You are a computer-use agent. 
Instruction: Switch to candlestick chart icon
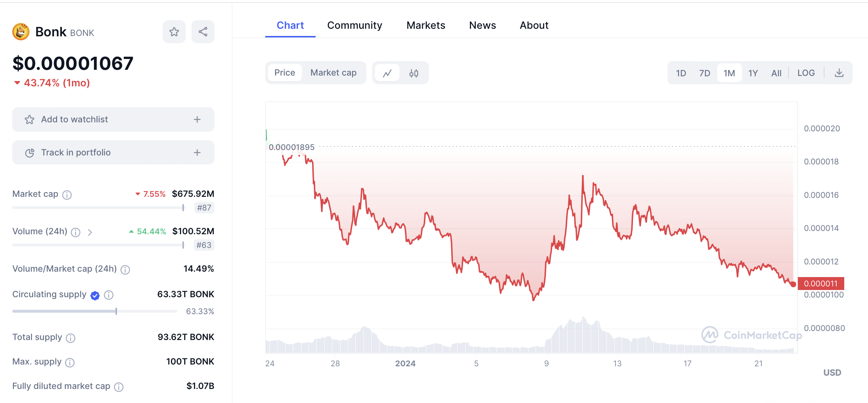pyautogui.click(x=414, y=73)
